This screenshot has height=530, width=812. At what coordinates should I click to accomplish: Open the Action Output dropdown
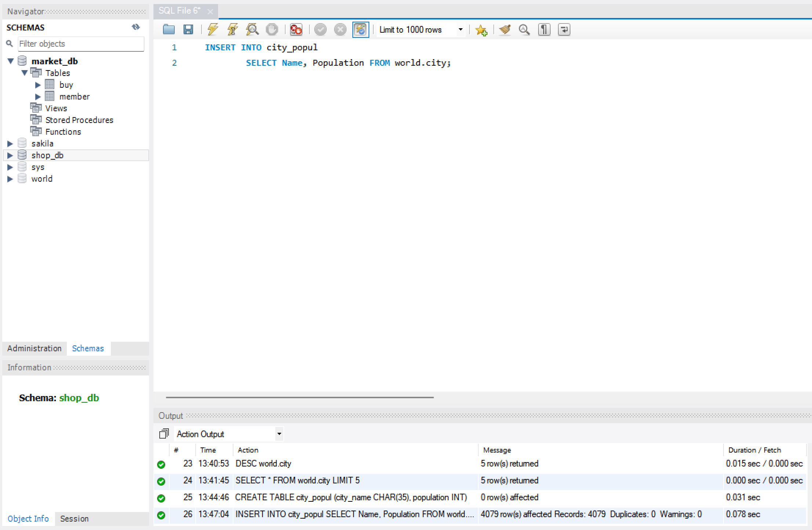(x=279, y=434)
